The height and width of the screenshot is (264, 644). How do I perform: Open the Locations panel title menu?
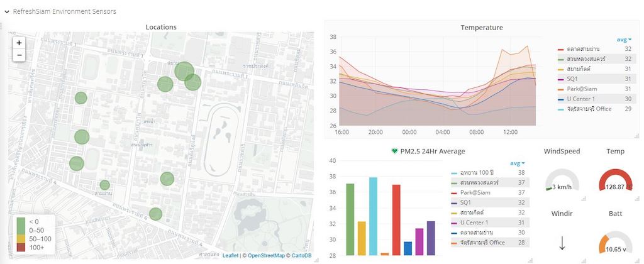point(161,27)
